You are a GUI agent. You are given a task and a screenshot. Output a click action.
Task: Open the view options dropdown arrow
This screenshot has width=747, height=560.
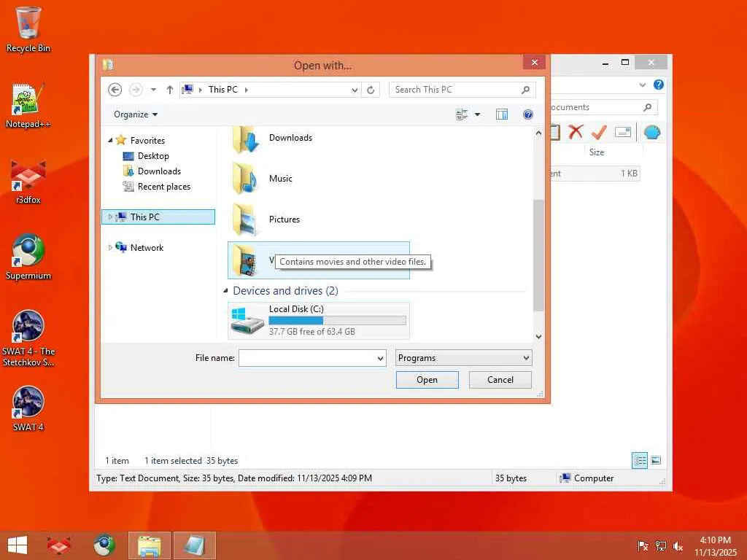(x=477, y=114)
